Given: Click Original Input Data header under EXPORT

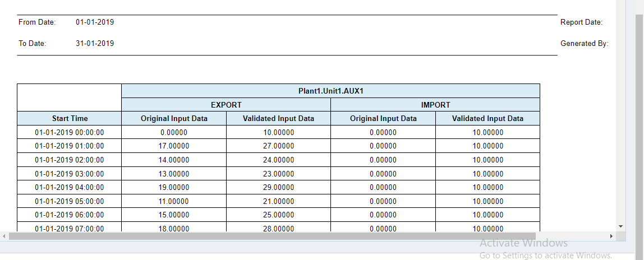Looking at the screenshot, I should [x=174, y=118].
